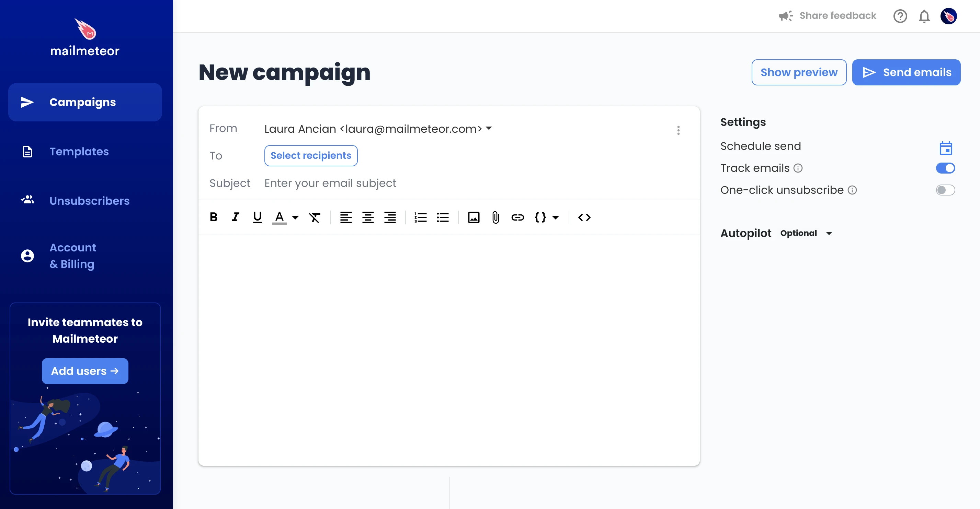Click the underline formatting icon
Image resolution: width=980 pixels, height=509 pixels.
[257, 217]
